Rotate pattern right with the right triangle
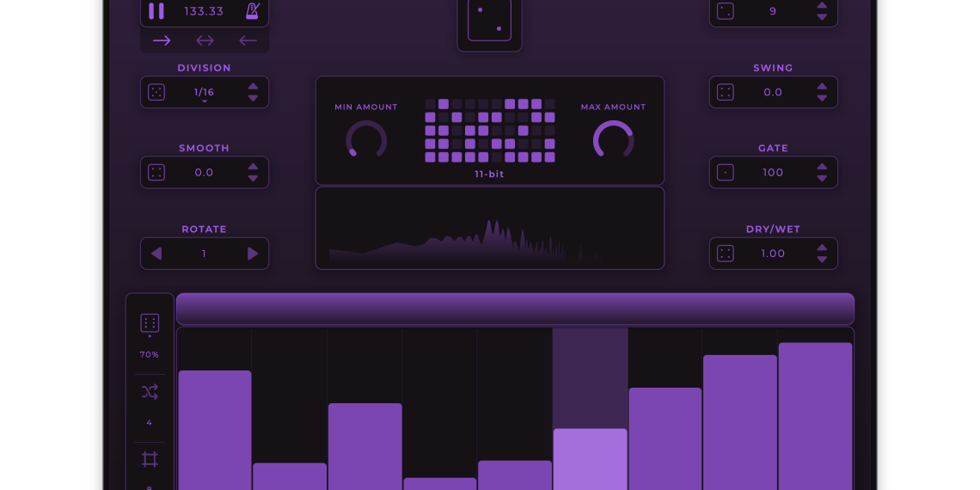The width and height of the screenshot is (980, 490). (x=253, y=254)
